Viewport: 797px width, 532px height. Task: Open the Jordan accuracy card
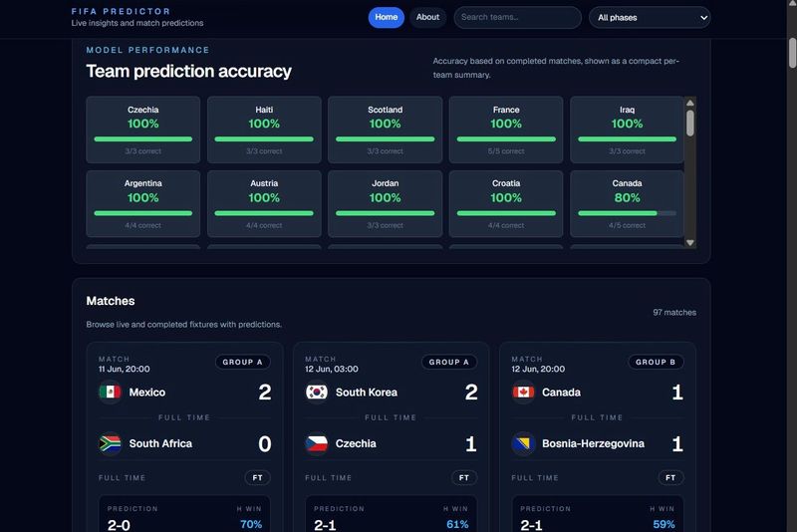click(385, 204)
